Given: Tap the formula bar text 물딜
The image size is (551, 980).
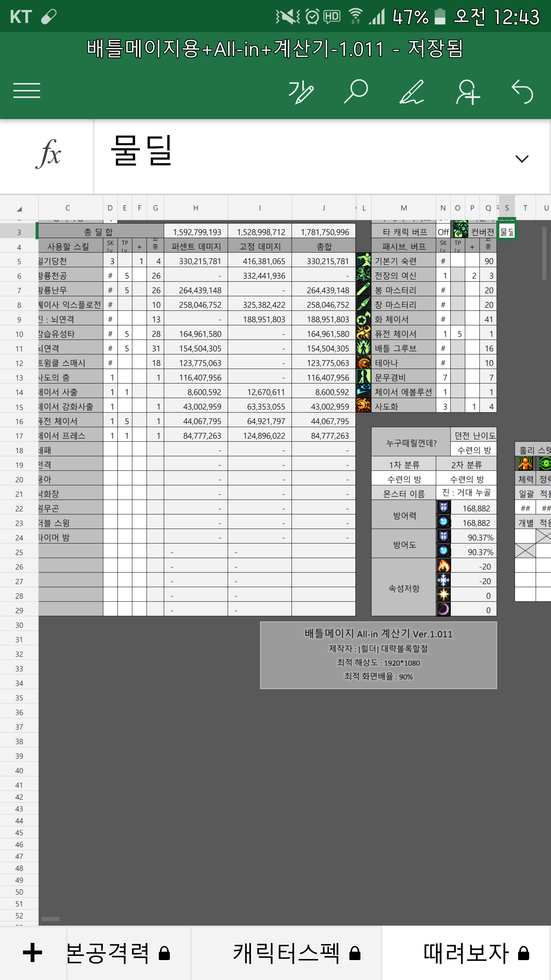Looking at the screenshot, I should click(142, 151).
